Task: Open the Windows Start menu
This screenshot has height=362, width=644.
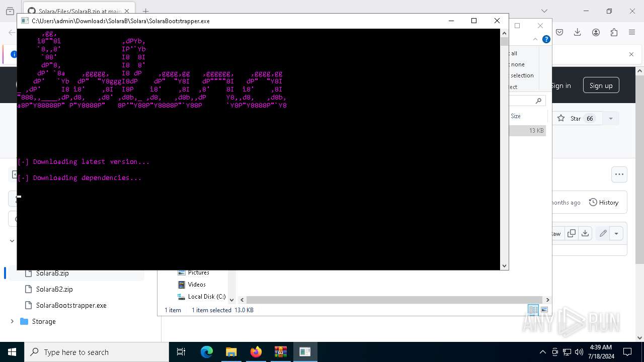Action: [x=12, y=352]
